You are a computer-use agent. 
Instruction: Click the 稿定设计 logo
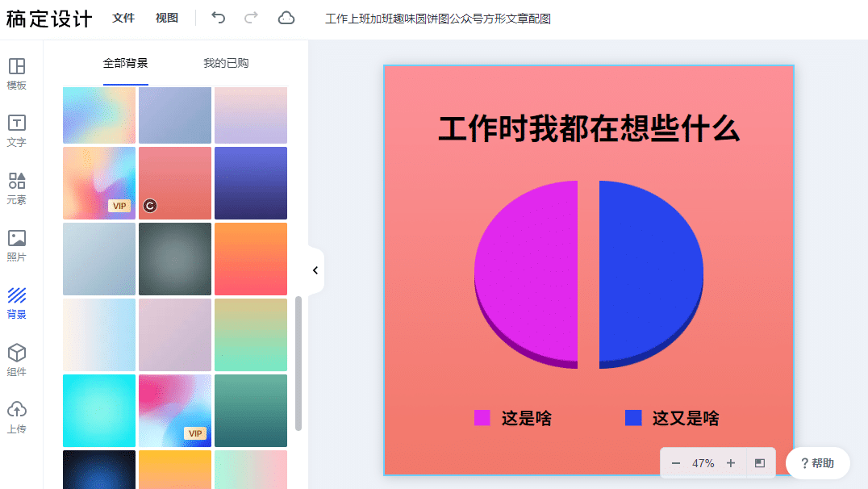tap(49, 19)
